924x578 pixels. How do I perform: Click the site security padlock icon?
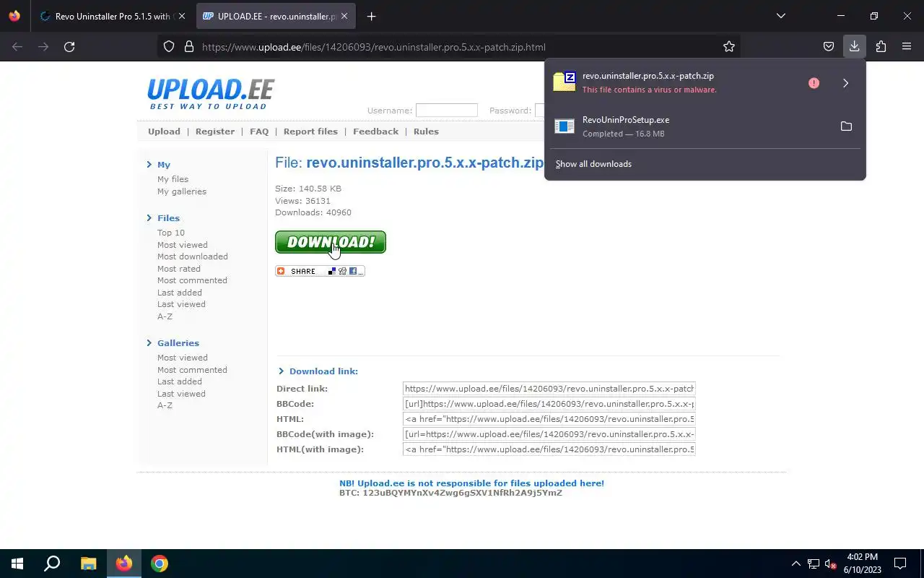click(x=189, y=47)
